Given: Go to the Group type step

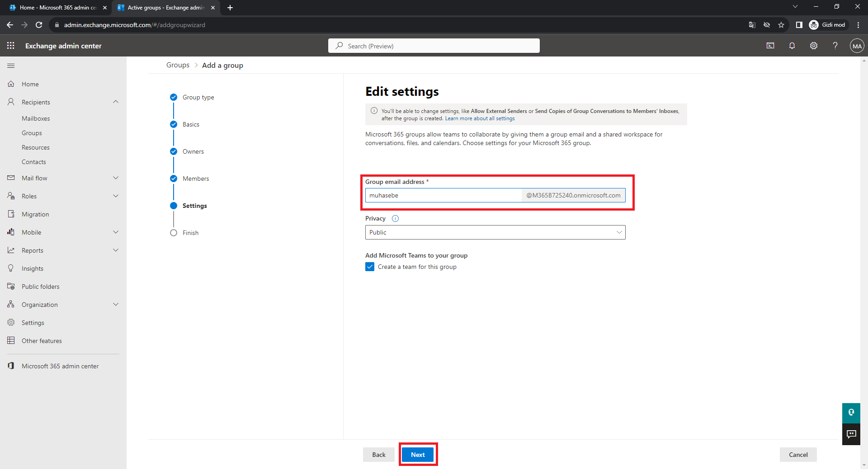Looking at the screenshot, I should click(x=198, y=97).
